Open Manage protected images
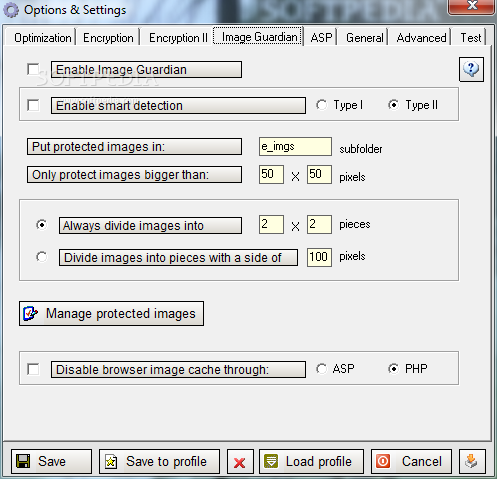 click(x=111, y=314)
